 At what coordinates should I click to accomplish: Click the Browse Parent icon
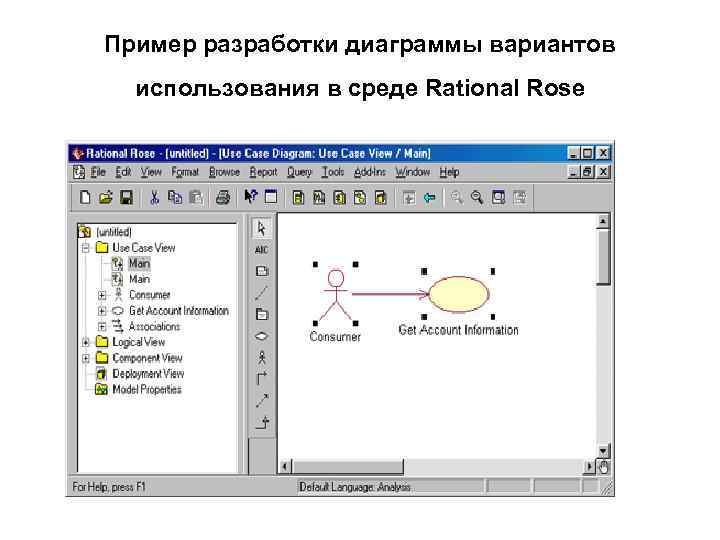(409, 198)
